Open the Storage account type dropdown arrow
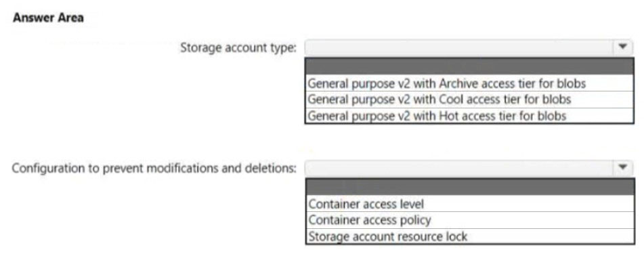Image resolution: width=644 pixels, height=254 pixels. [624, 47]
